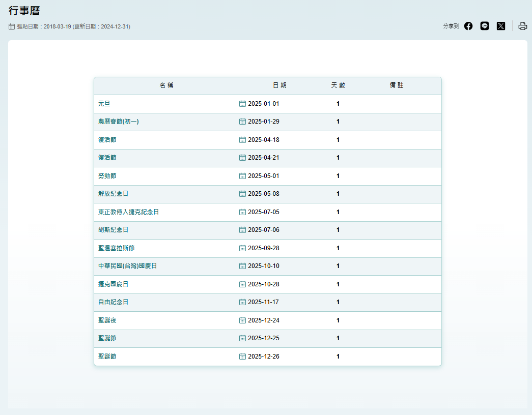The height and width of the screenshot is (415, 532).
Task: Click the 行事曆 page heading
Action: [x=24, y=11]
